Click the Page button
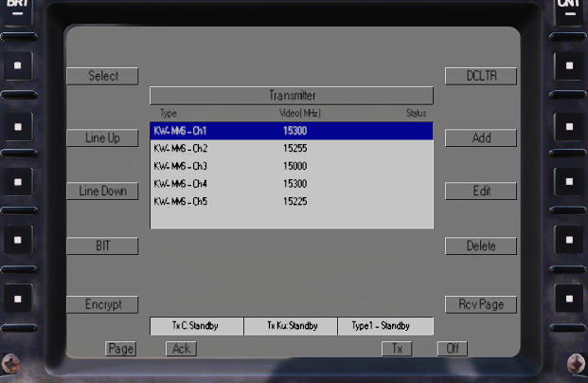 [x=120, y=349]
